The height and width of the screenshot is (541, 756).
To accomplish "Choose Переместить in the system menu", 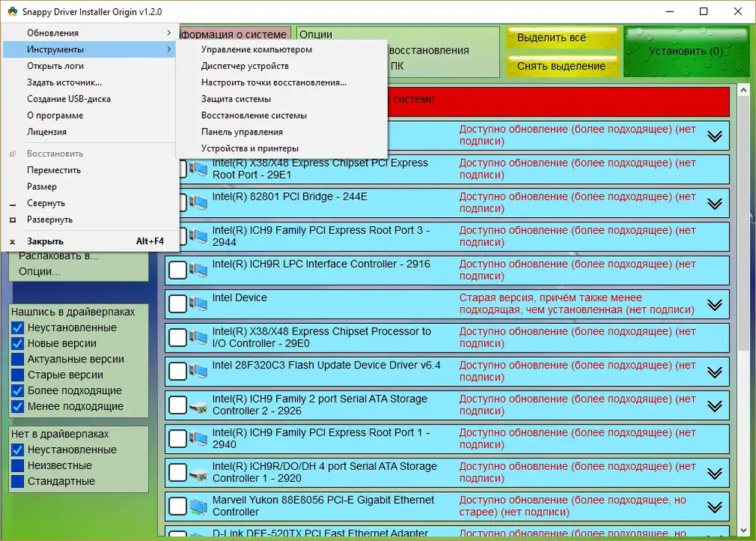I will (x=89, y=170).
